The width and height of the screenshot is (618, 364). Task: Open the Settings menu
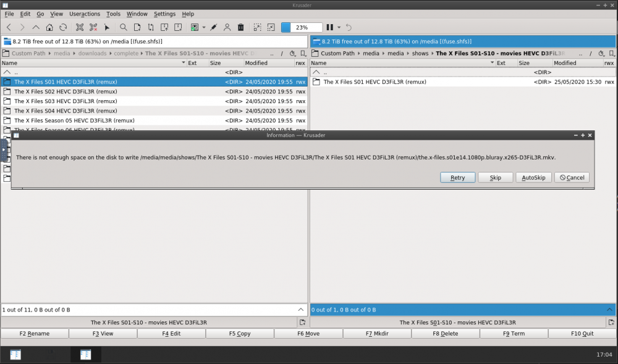164,14
